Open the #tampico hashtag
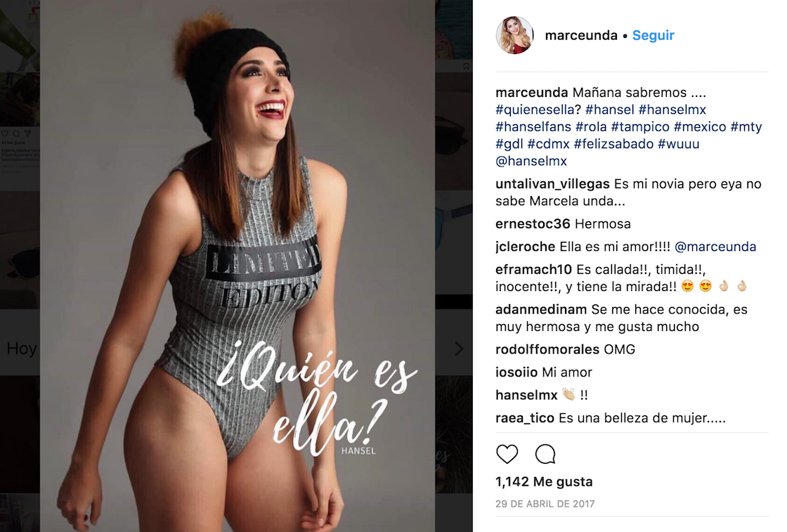The image size is (787, 532). click(640, 126)
